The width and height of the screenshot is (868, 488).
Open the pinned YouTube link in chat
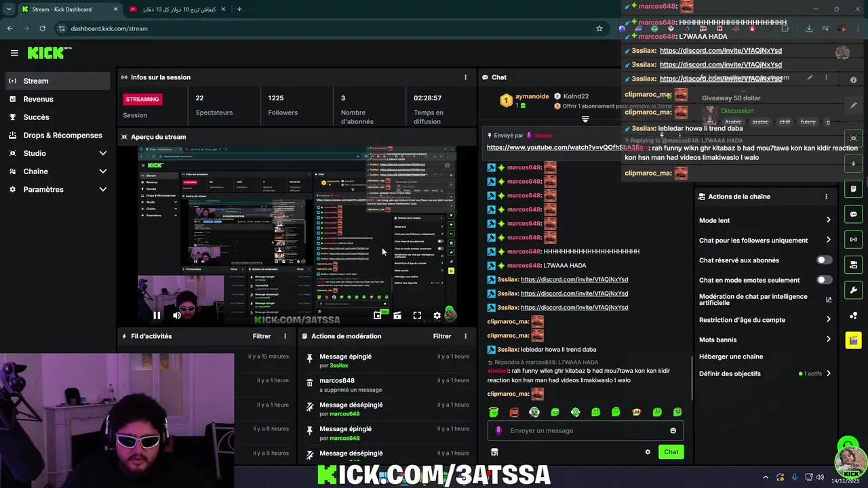tap(564, 148)
